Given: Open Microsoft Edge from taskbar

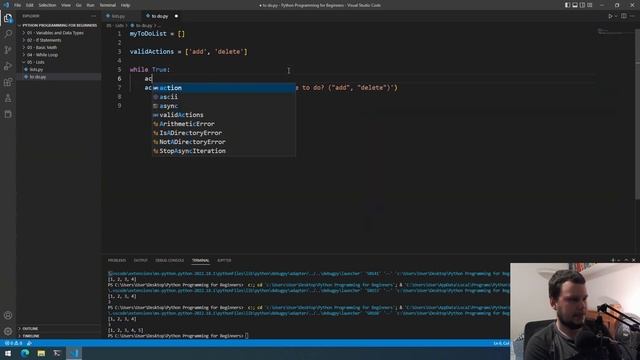Looking at the screenshot, I should click(x=25, y=353).
